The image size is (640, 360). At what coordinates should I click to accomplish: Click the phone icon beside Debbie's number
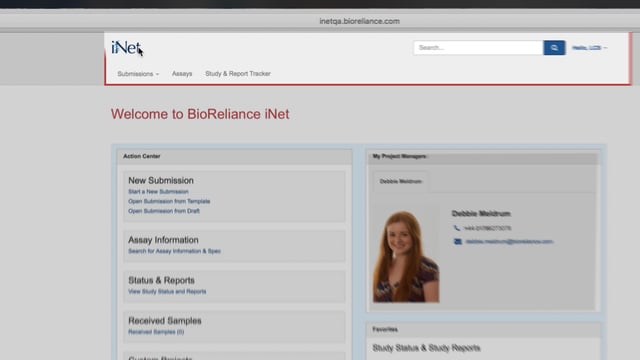point(456,228)
